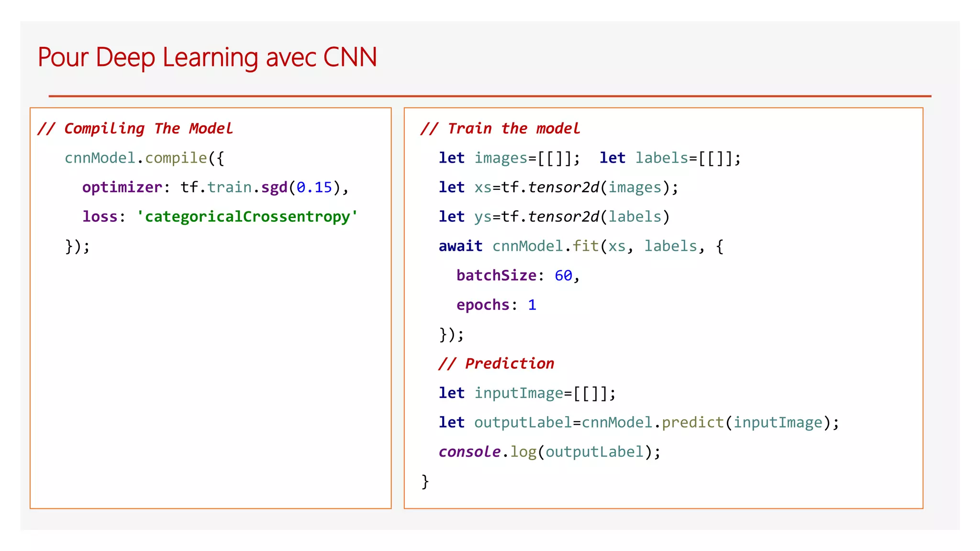Screen dimensions: 980x551
Task: Click the line 'epochs: 1'
Action: pos(496,305)
